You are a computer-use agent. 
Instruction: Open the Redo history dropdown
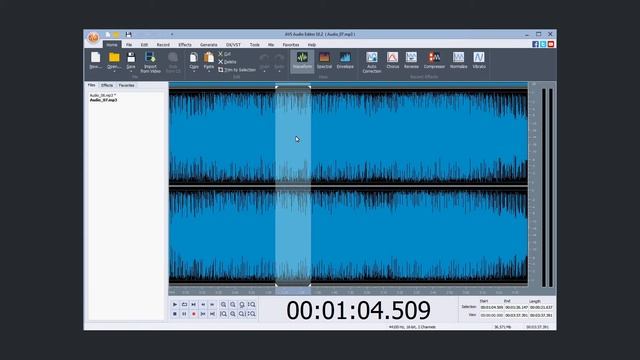tap(279, 71)
